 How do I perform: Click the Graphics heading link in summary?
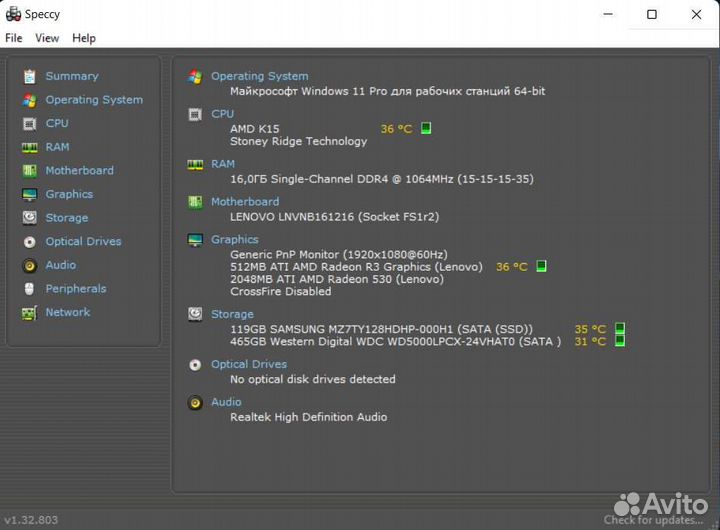click(x=235, y=239)
